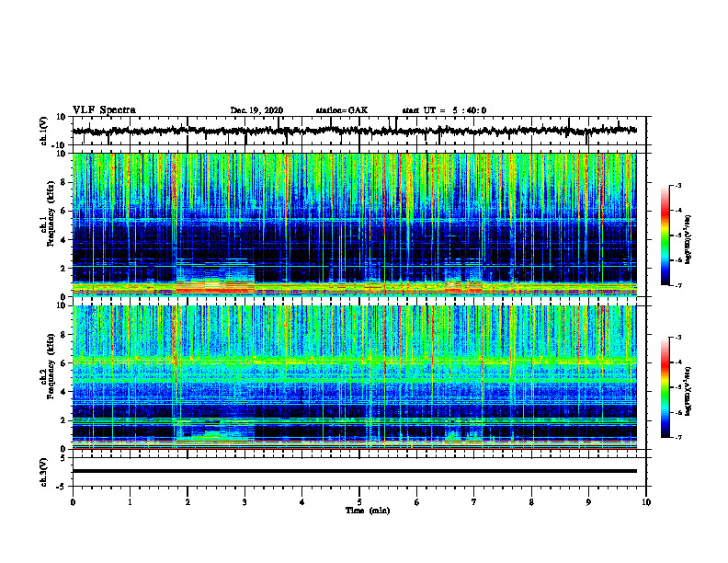Click the "VLF Spectra" plot title

[x=104, y=109]
